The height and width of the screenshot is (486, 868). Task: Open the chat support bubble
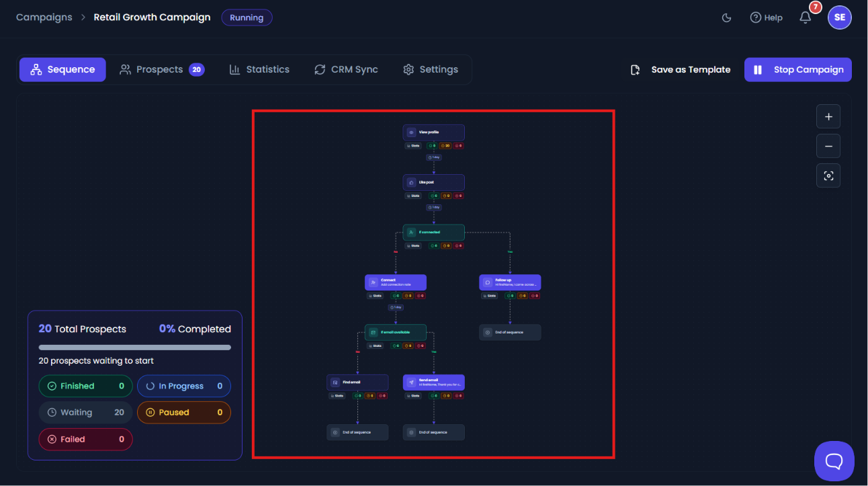834,461
